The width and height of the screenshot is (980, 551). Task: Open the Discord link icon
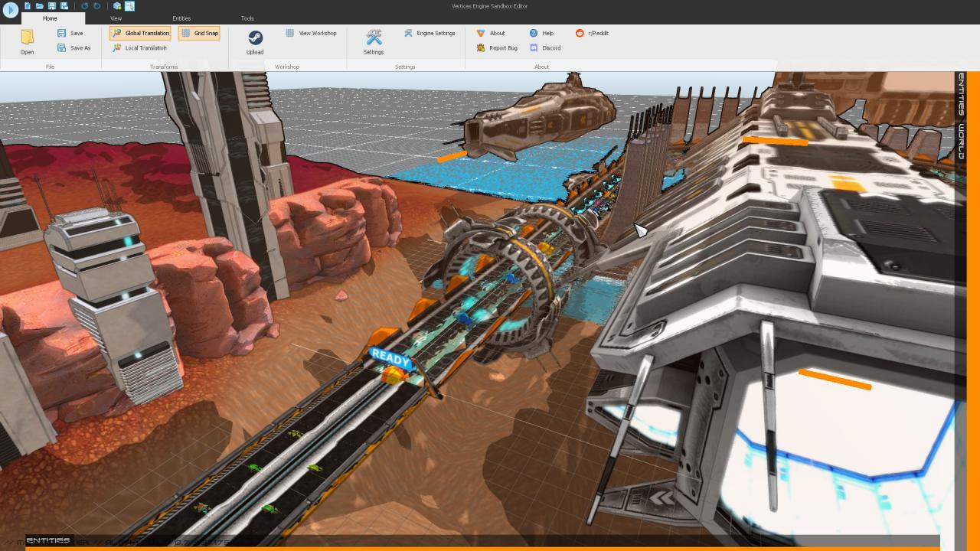click(534, 47)
